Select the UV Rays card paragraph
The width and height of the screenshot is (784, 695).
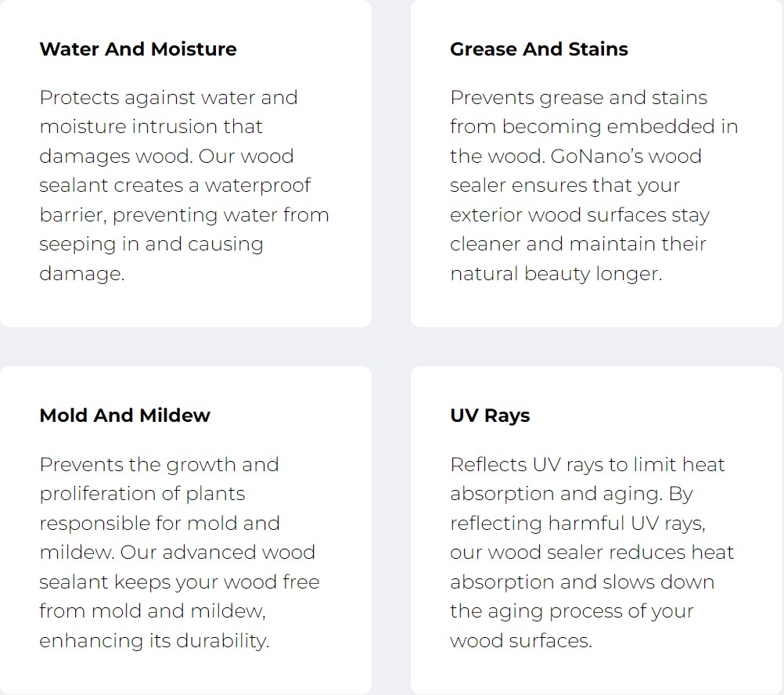pos(592,553)
